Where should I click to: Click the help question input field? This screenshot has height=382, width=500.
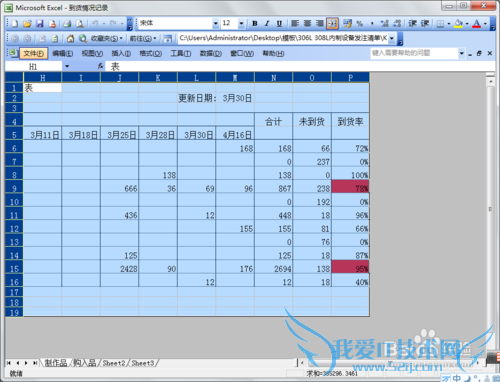(x=415, y=53)
